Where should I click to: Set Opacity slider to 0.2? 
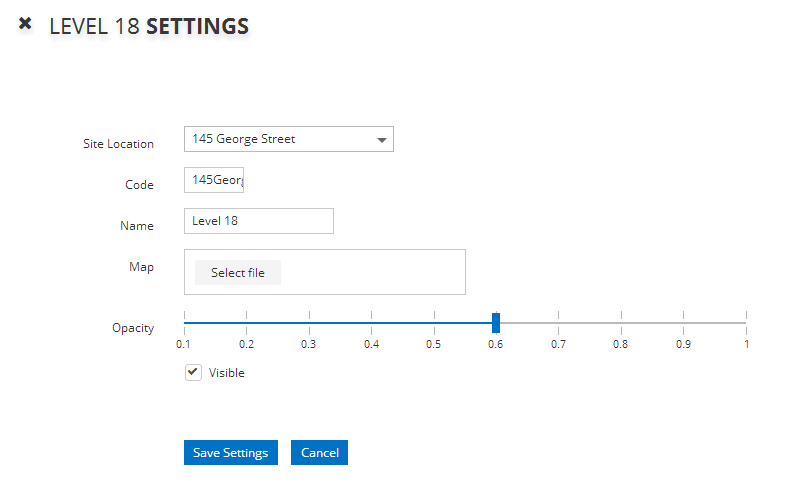(247, 323)
